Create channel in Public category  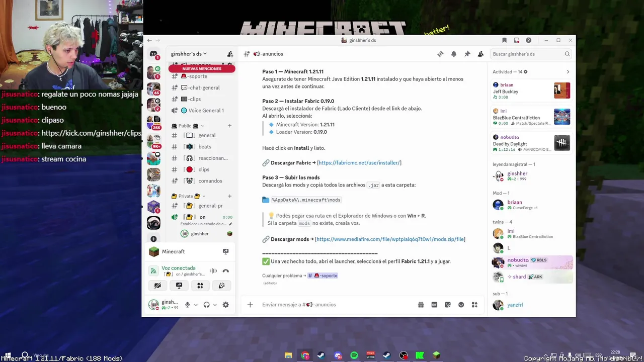coord(230,126)
